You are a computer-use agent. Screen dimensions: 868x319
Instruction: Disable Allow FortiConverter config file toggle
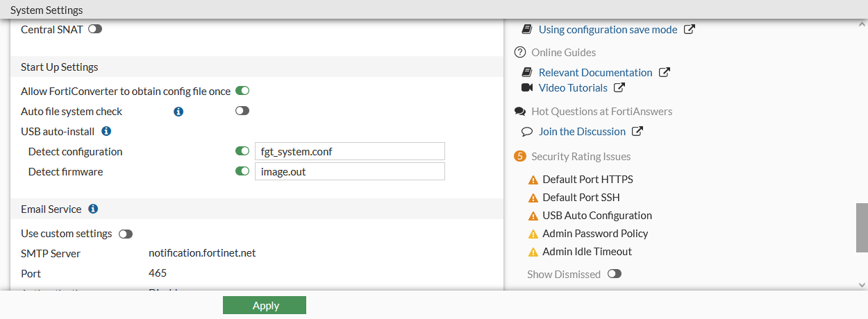coord(242,91)
